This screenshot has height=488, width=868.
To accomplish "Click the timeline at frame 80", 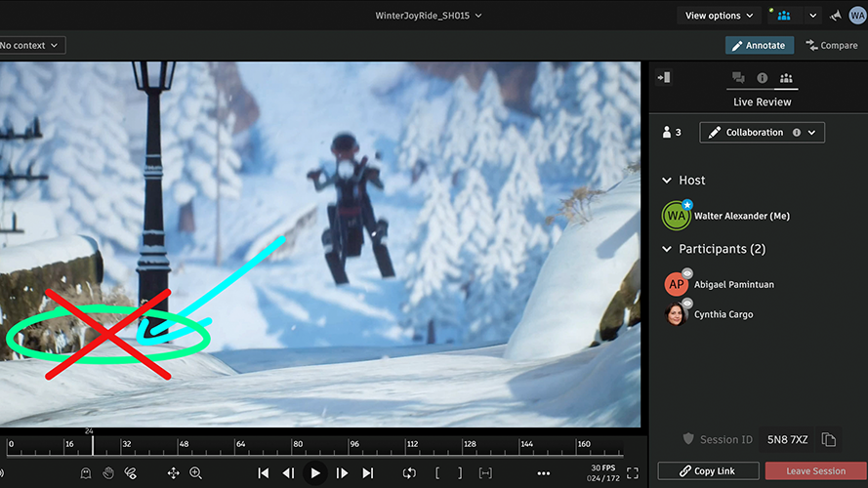I will tap(292, 446).
